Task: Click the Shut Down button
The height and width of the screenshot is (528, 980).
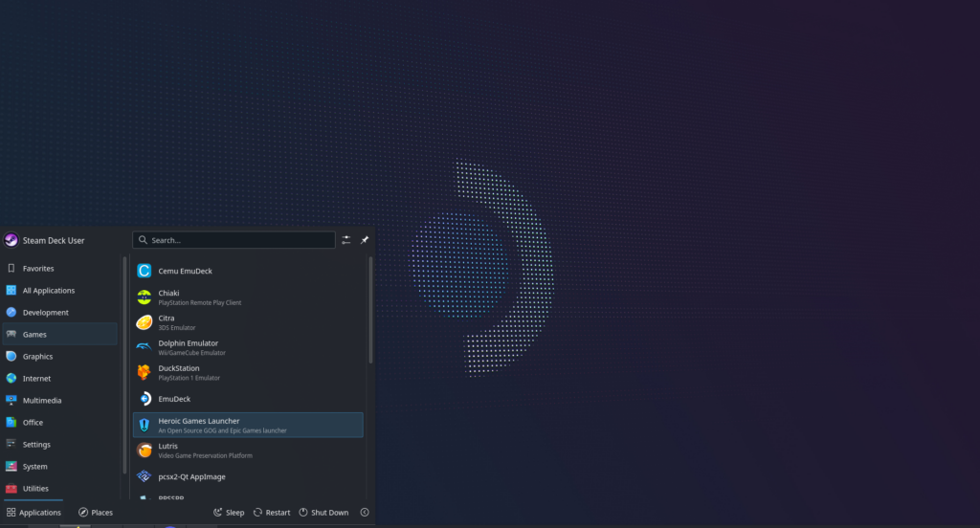Action: [x=323, y=513]
